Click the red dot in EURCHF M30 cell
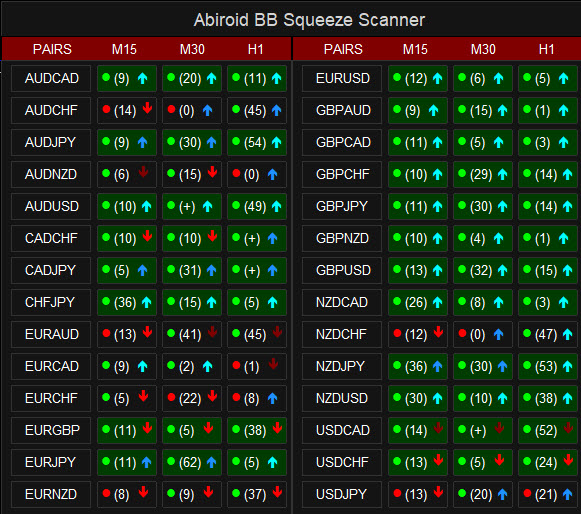581x514 pixels. [171, 397]
